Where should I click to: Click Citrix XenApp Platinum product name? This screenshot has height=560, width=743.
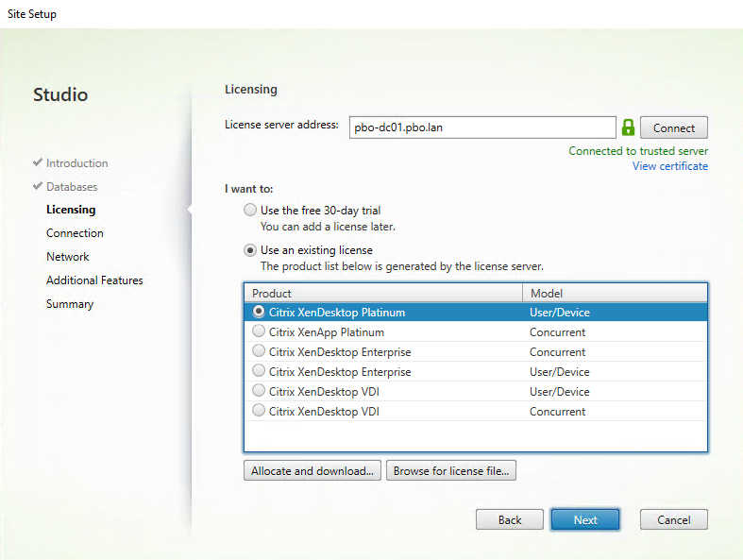(327, 331)
